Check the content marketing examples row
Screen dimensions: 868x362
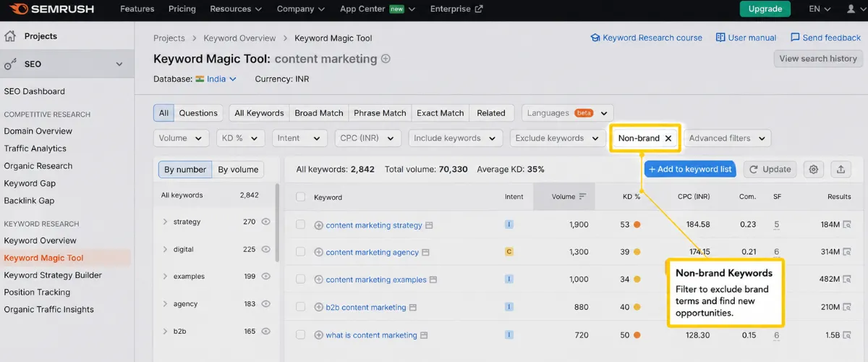point(301,280)
